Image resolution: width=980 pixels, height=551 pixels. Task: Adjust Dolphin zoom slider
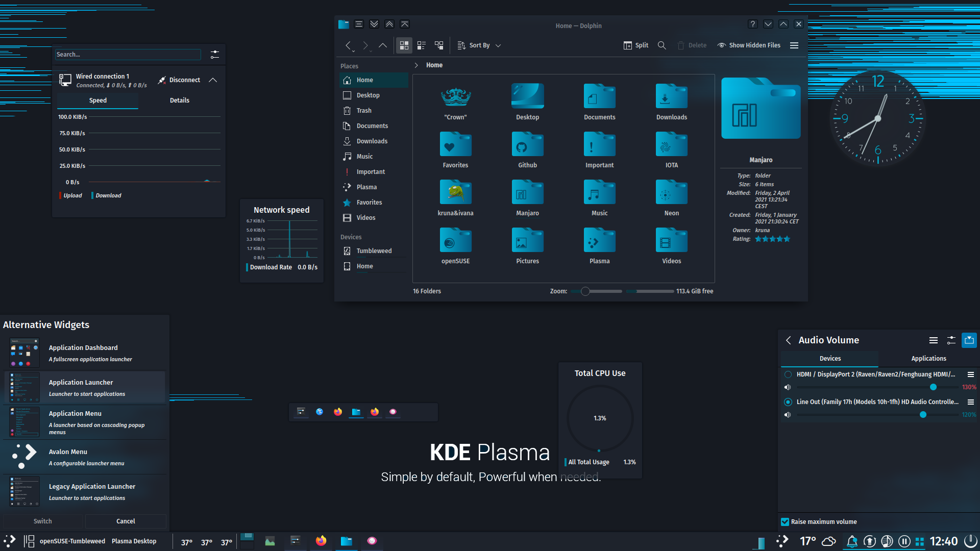pos(596,291)
